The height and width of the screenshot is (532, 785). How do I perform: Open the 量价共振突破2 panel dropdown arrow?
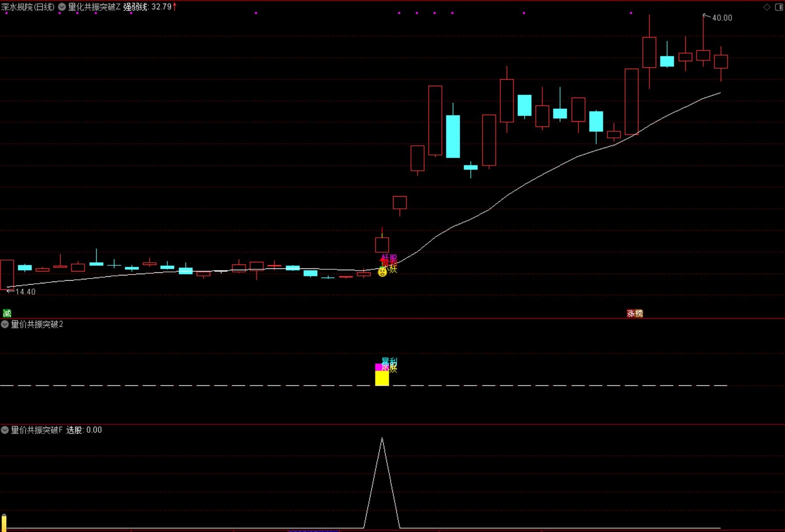(5, 324)
